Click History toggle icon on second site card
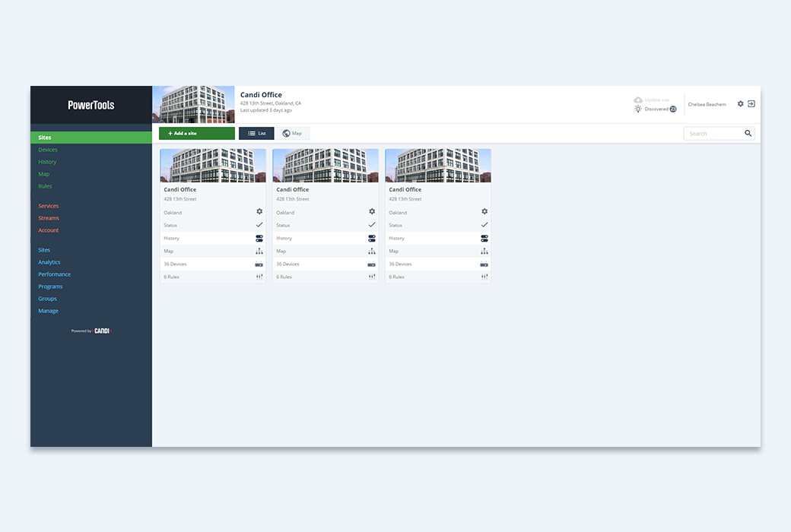Image resolution: width=791 pixels, height=532 pixels. pyautogui.click(x=372, y=238)
